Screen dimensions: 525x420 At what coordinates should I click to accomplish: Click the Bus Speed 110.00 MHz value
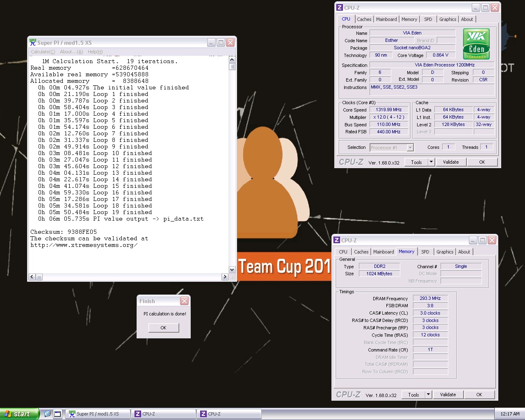(x=389, y=124)
